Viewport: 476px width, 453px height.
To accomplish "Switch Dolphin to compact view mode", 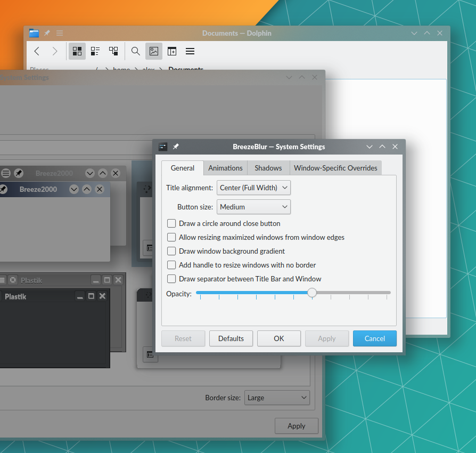I will (95, 51).
